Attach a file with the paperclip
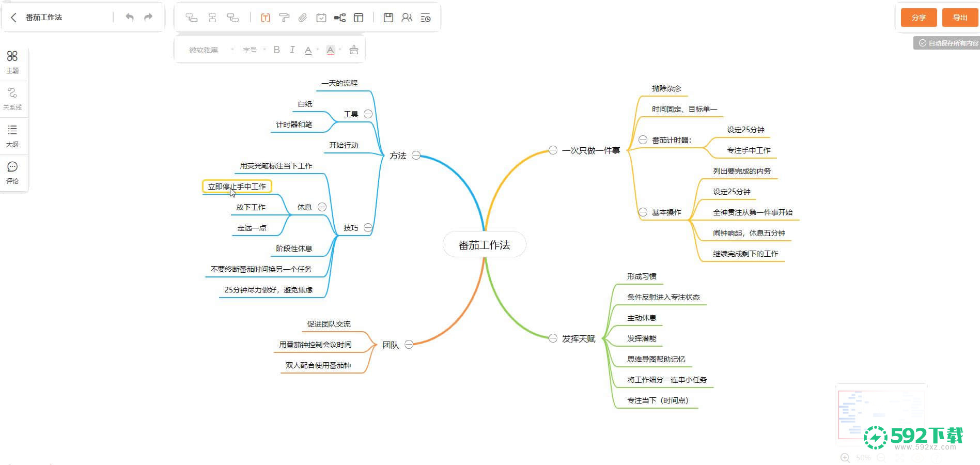Viewport: 980px width, 465px height. pos(303,18)
